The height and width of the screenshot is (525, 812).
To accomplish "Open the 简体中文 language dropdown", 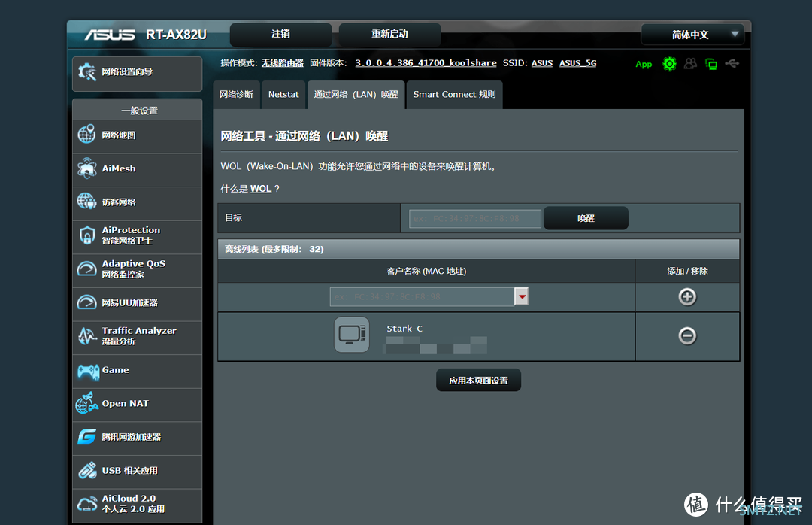I will coord(692,35).
